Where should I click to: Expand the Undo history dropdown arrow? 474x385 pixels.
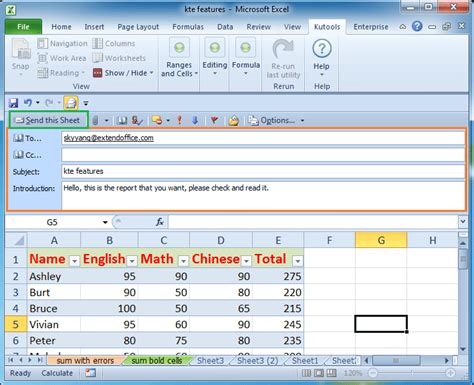tap(38, 103)
